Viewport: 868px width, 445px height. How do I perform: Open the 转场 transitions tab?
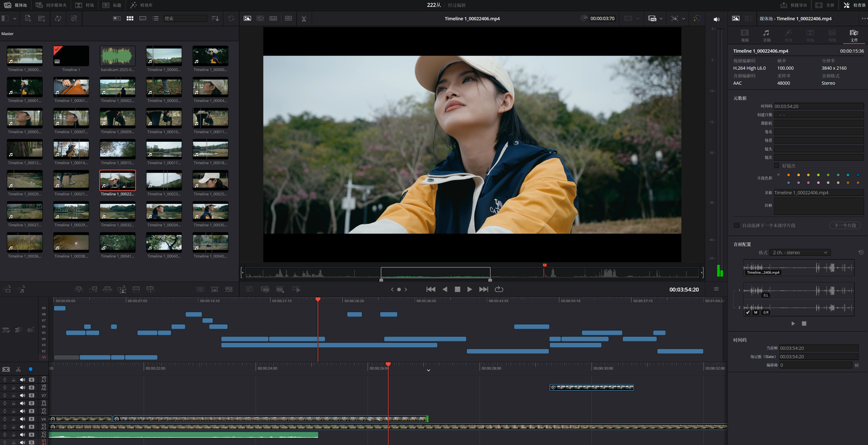click(x=84, y=5)
